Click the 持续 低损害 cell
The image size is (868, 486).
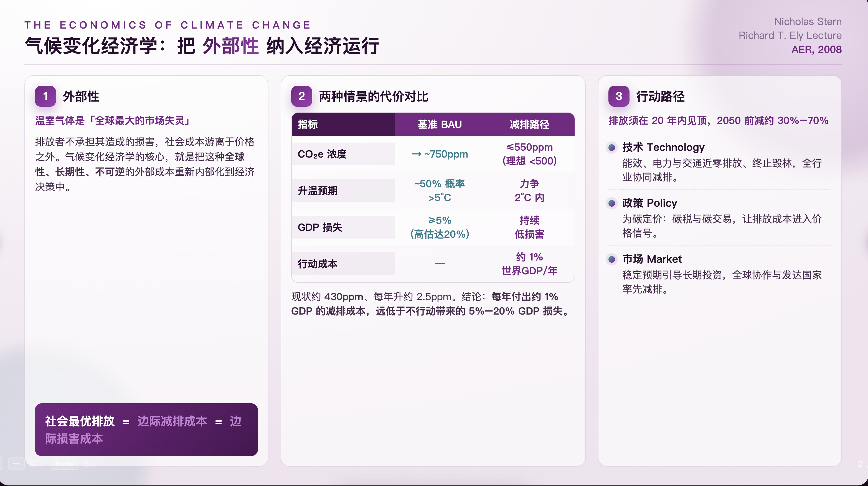[x=529, y=227]
